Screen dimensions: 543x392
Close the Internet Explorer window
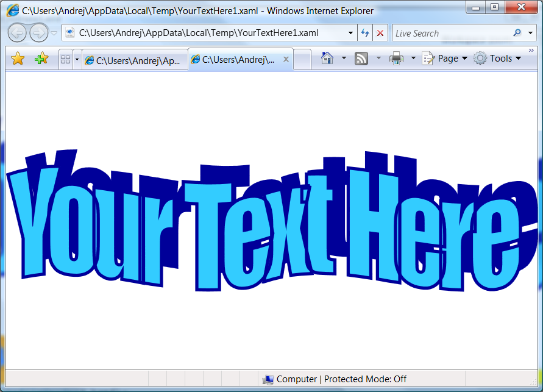click(x=521, y=7)
